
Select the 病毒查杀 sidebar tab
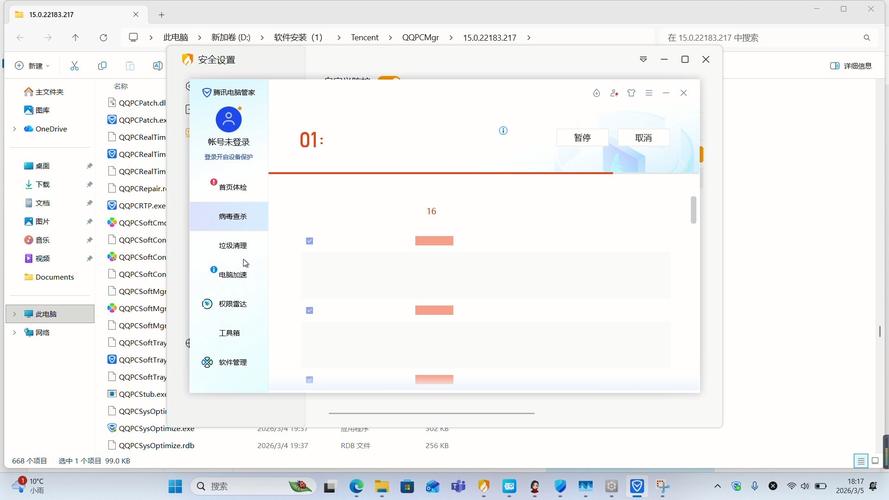[x=229, y=216]
